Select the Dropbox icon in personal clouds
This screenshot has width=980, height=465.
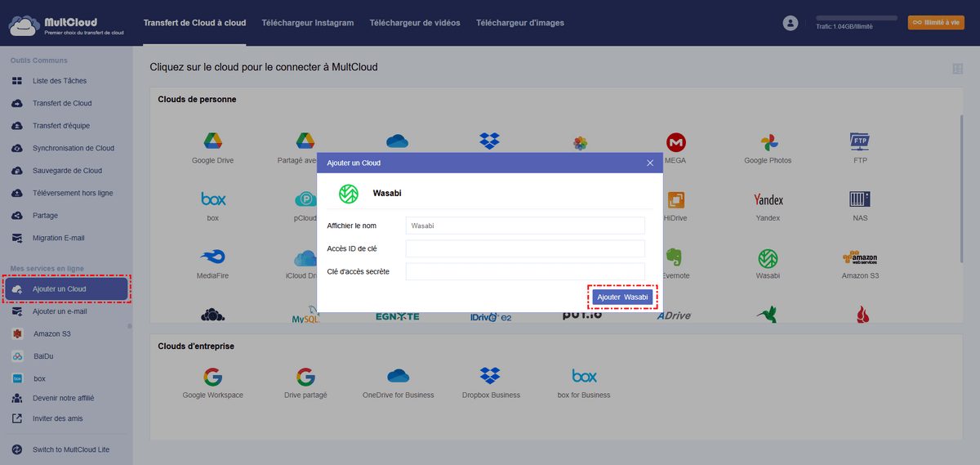490,141
